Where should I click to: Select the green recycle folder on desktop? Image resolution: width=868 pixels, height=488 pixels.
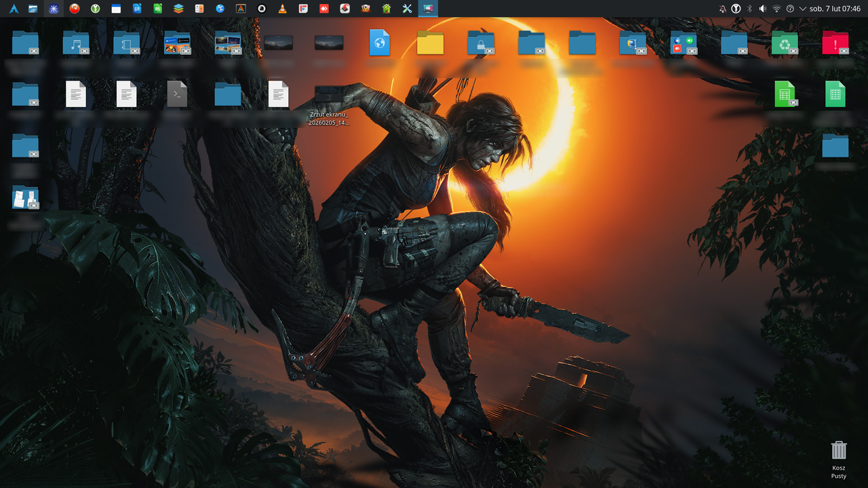point(785,43)
